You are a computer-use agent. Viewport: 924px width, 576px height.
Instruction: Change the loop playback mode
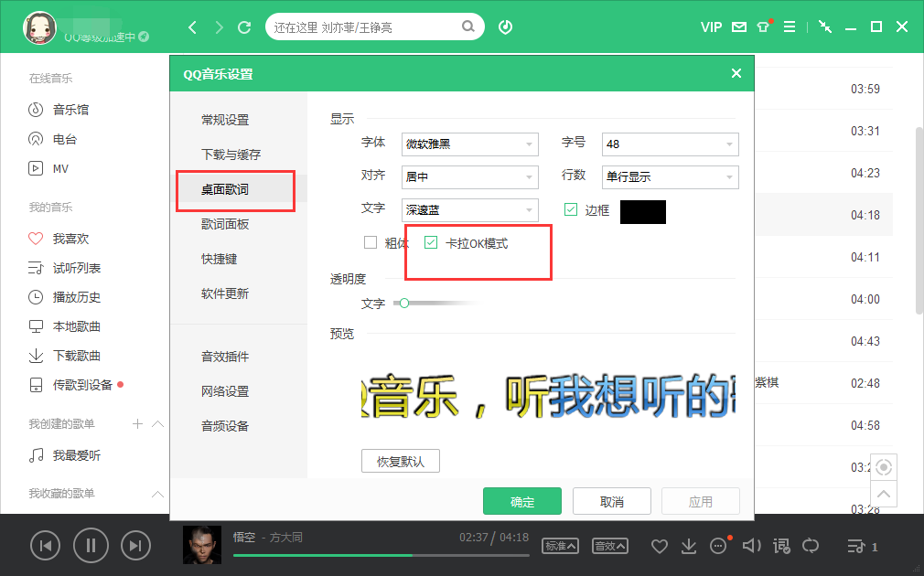tap(811, 546)
